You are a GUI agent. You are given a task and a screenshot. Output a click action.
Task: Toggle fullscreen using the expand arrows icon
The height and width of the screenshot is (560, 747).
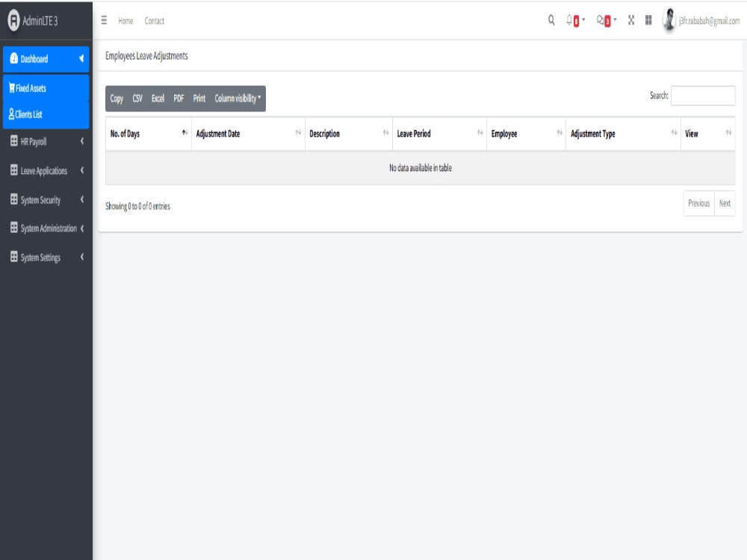point(631,20)
